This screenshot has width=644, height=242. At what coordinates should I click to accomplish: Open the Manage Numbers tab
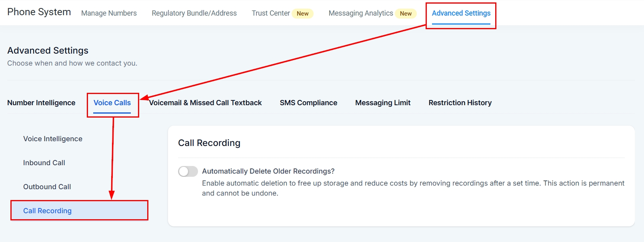[x=109, y=13]
